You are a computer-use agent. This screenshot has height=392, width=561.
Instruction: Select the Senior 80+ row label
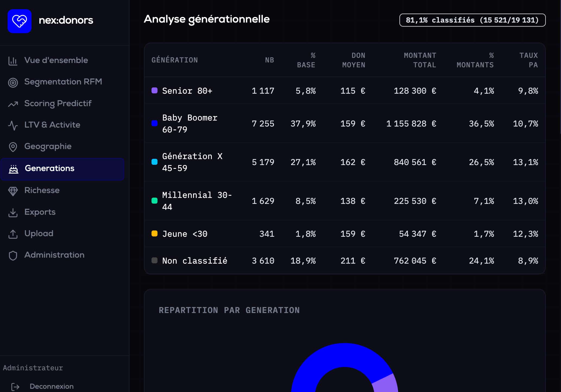coord(187,91)
